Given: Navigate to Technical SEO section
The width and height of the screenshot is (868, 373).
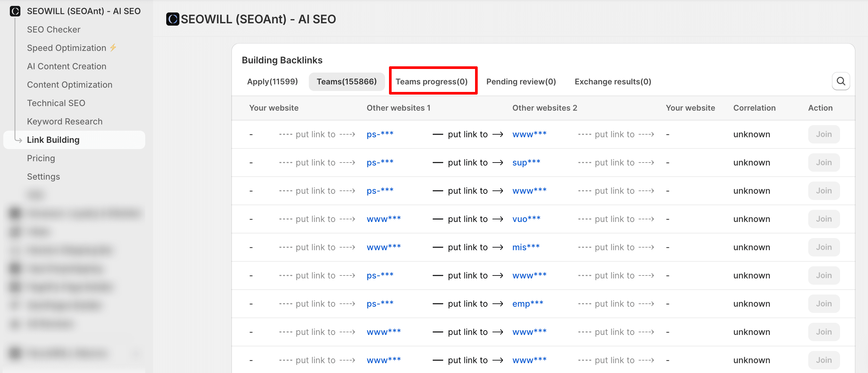Looking at the screenshot, I should click(56, 103).
